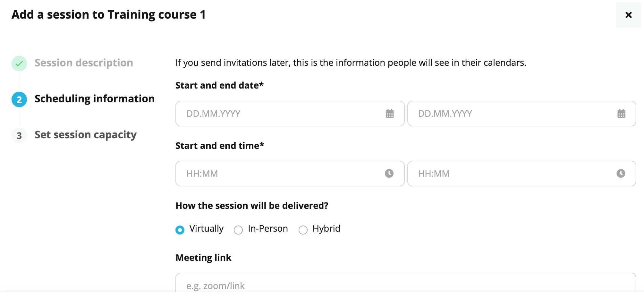Click the start time HH:MM field

[290, 174]
